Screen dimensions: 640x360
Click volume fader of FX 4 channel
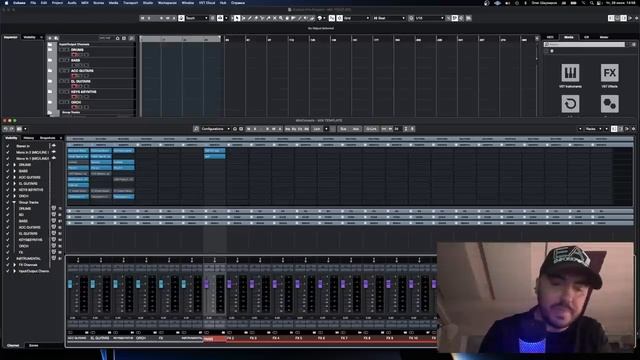[275, 284]
